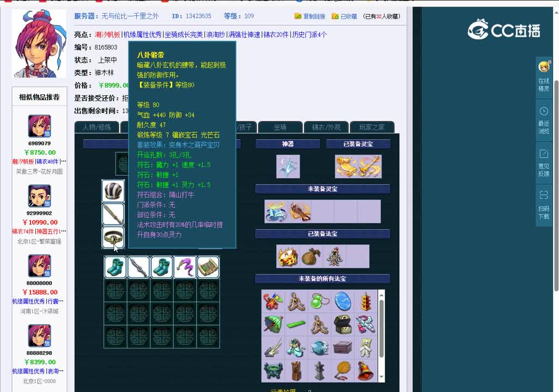Click the bronze bell 法宝 icon
Viewport: 559px width, 392px height.
(x=366, y=370)
